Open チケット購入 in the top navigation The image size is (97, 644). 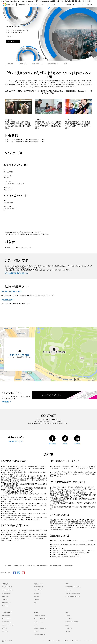34,5
